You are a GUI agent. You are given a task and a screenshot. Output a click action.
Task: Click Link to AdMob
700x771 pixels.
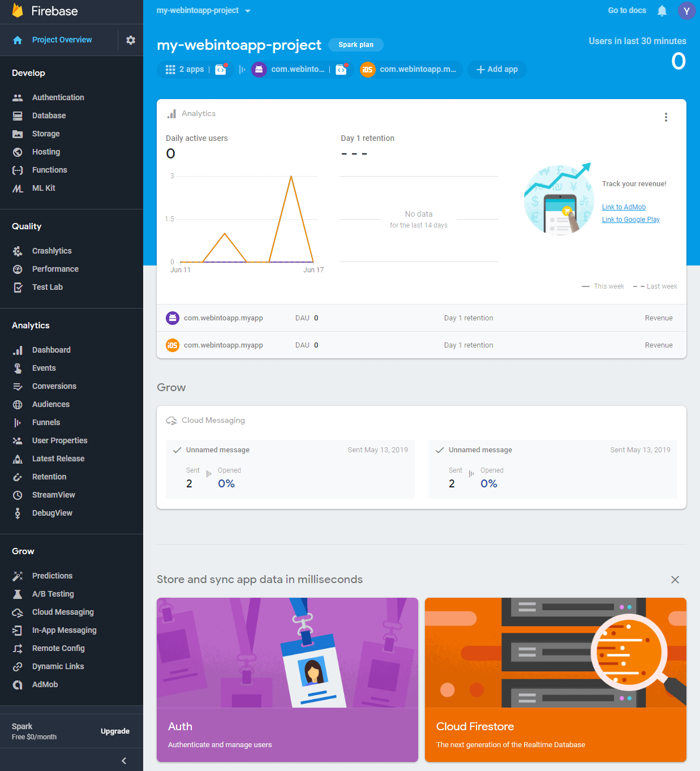pyautogui.click(x=624, y=207)
